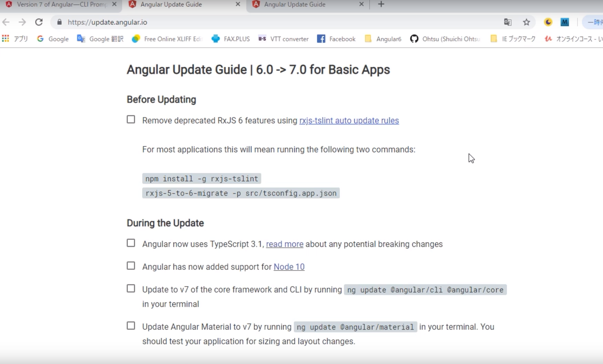
Task: Open the FAX.PLUS bookmark
Action: [x=231, y=39]
